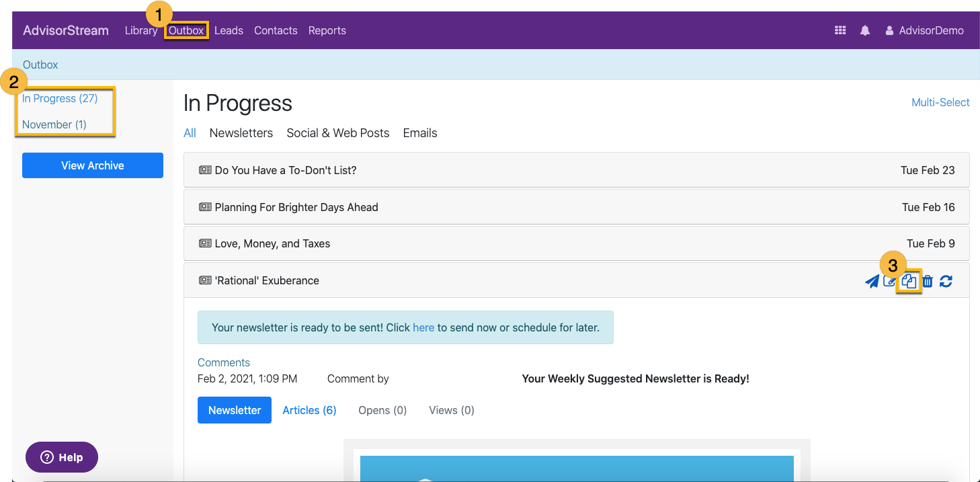Open the In Progress (27) folder
Viewport: 980px width, 482px height.
tap(60, 98)
